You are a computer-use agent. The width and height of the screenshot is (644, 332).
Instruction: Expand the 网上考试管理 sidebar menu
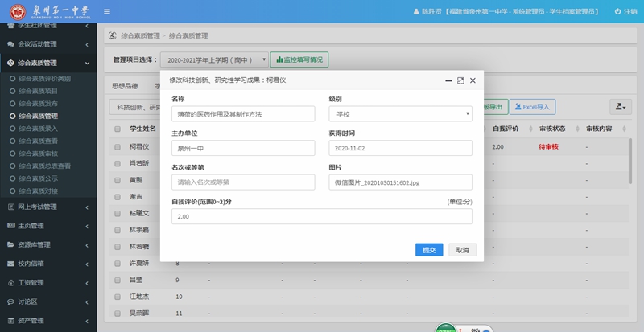pos(48,207)
